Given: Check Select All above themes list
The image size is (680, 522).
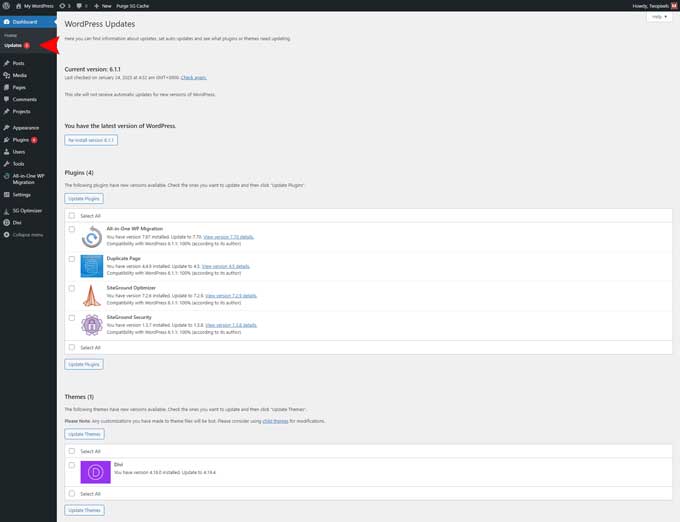Looking at the screenshot, I should coord(72,451).
